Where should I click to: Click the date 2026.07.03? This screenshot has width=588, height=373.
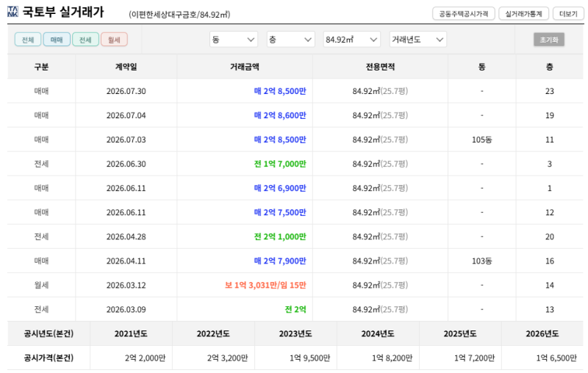pos(126,140)
